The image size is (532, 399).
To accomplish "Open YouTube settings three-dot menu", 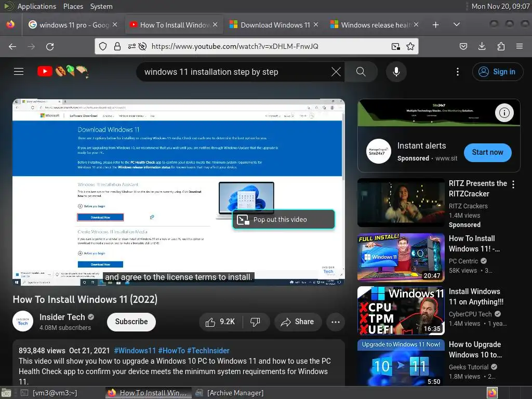I will (457, 72).
